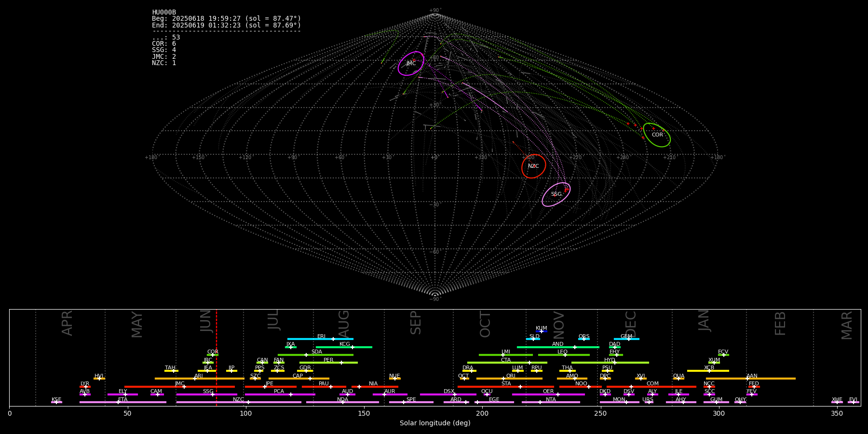Click the +150 longitude label on sky map
The width and height of the screenshot is (868, 434).
(x=198, y=158)
